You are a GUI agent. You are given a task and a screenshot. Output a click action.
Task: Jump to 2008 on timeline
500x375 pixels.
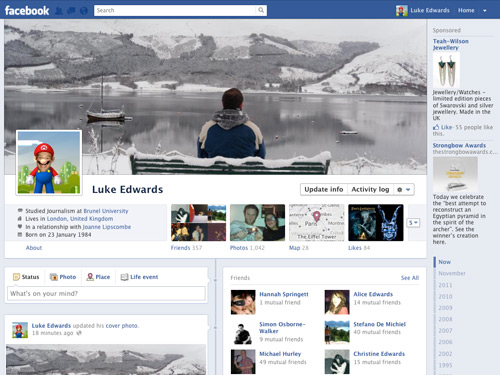tap(445, 319)
